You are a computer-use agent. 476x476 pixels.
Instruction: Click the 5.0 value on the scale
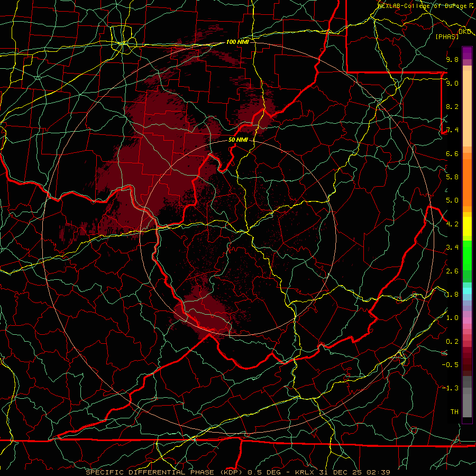452,200
